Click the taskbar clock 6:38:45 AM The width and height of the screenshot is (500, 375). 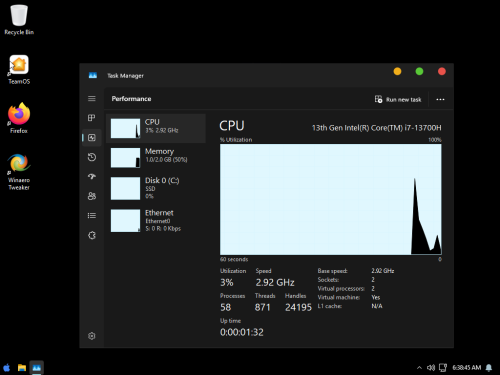(467, 367)
